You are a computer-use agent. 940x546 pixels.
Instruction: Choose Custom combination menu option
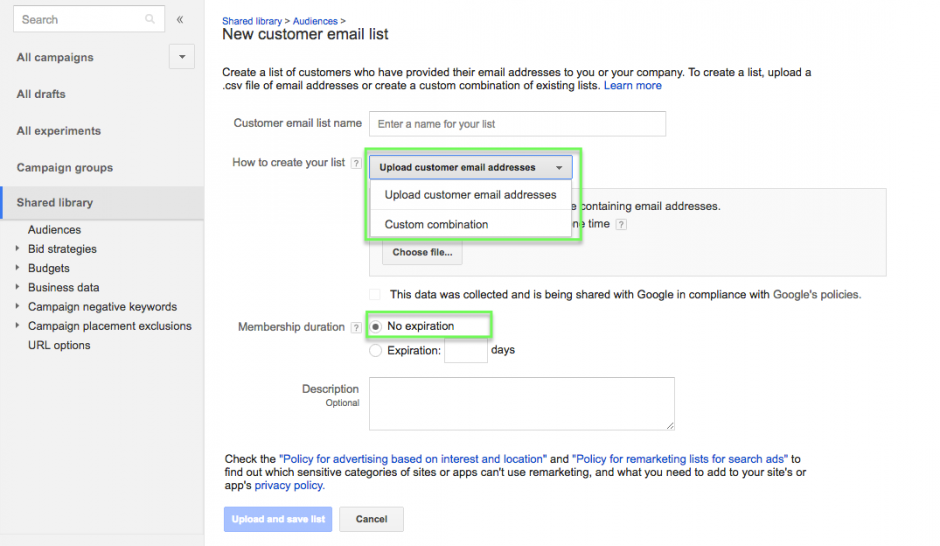point(471,224)
